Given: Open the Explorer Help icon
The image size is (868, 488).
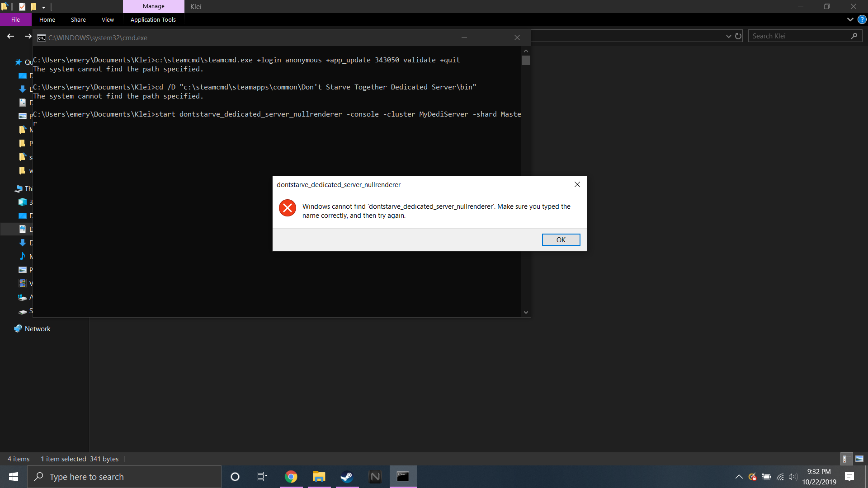Looking at the screenshot, I should click(862, 20).
